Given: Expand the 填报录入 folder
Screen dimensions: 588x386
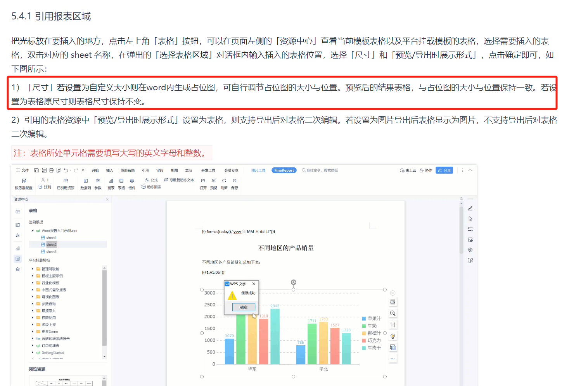Looking at the screenshot, I should pyautogui.click(x=33, y=311).
